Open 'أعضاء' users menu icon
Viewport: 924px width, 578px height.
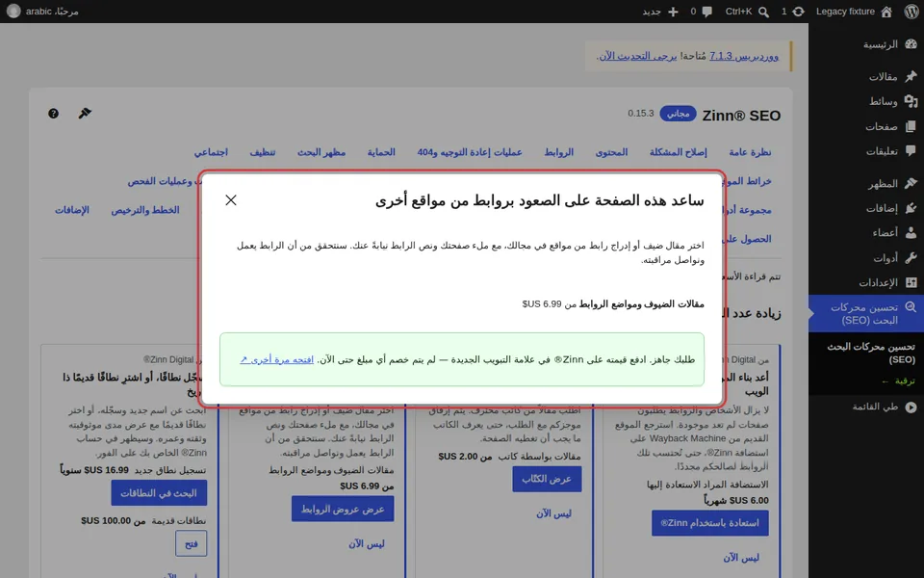pyautogui.click(x=911, y=232)
